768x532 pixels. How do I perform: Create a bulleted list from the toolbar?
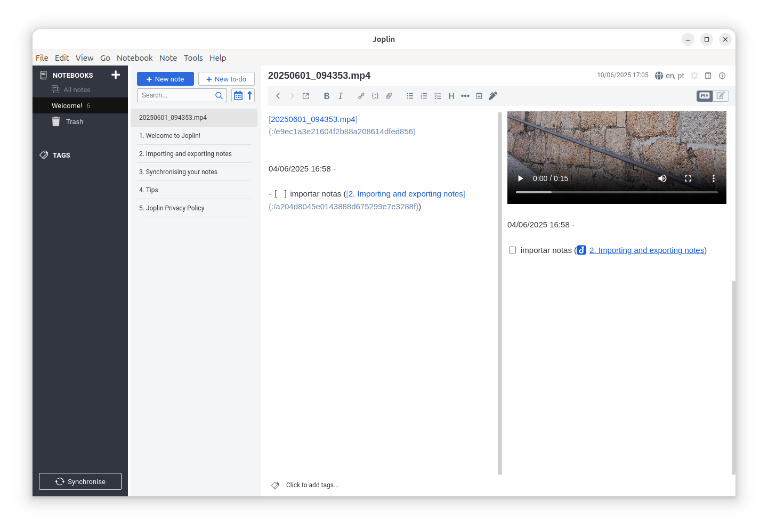(410, 96)
